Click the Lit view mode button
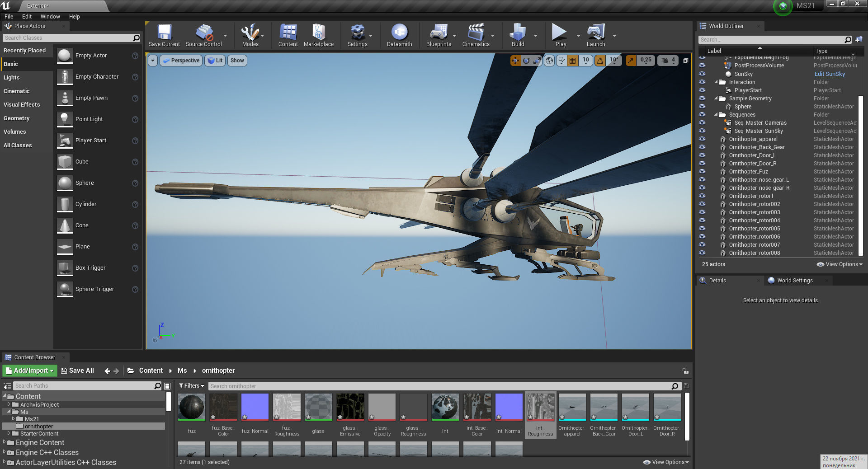The width and height of the screenshot is (868, 469). click(x=215, y=61)
